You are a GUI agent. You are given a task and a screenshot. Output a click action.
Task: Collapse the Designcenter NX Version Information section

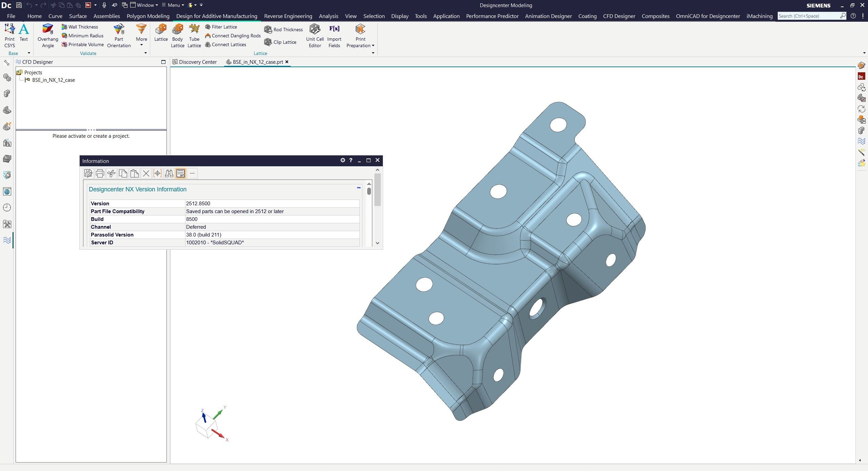point(358,188)
